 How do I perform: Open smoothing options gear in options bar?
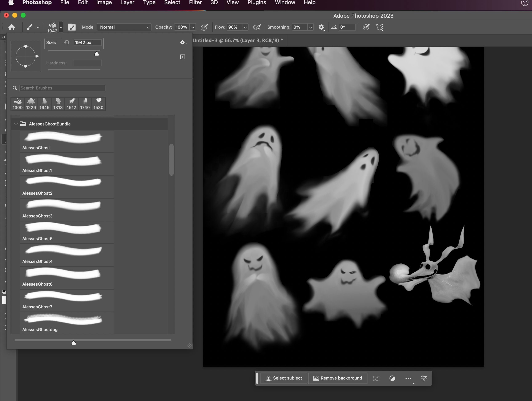click(x=322, y=27)
